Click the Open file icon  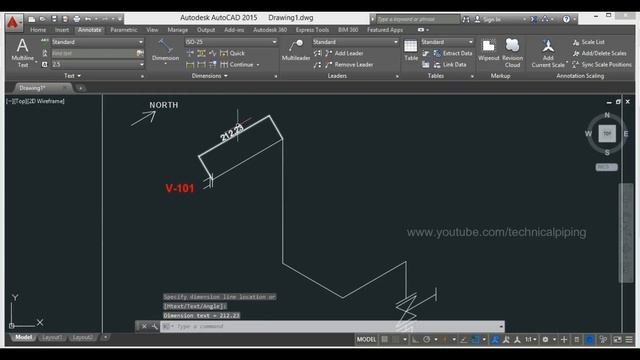point(42,19)
